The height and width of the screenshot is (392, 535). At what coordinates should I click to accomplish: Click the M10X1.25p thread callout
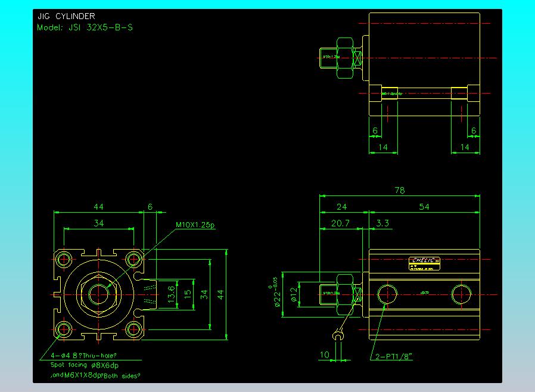[195, 225]
